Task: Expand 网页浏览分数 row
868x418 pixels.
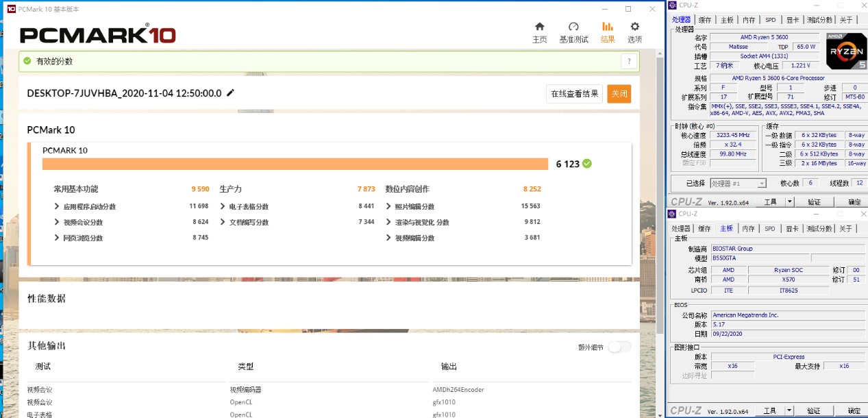Action: pos(56,238)
